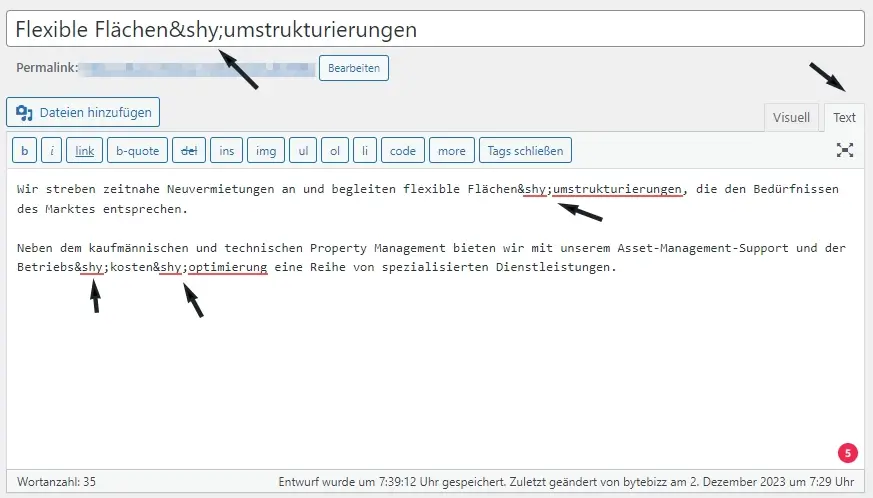Click the word 'Asset-Management-Support' in editor
The height and width of the screenshot is (498, 873).
(703, 247)
